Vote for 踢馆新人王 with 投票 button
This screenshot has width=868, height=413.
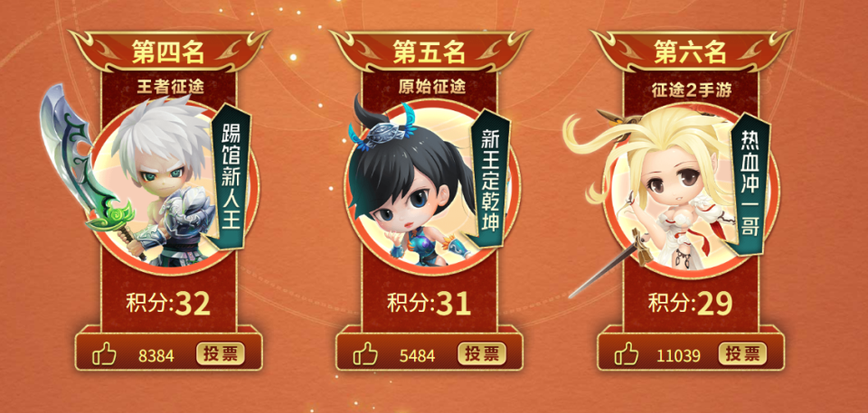point(221,353)
